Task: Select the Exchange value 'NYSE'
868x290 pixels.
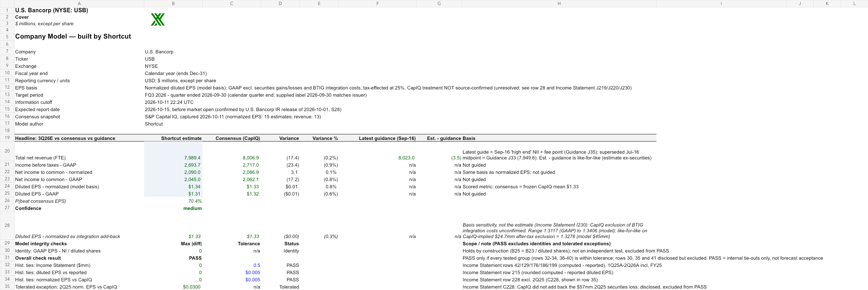Action: point(151,66)
